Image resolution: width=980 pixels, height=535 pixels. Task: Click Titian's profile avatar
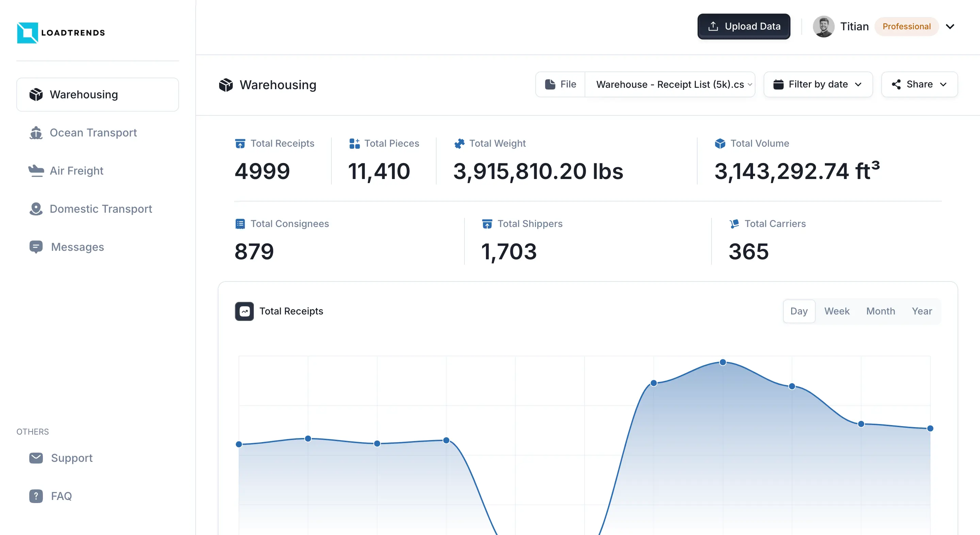point(823,26)
